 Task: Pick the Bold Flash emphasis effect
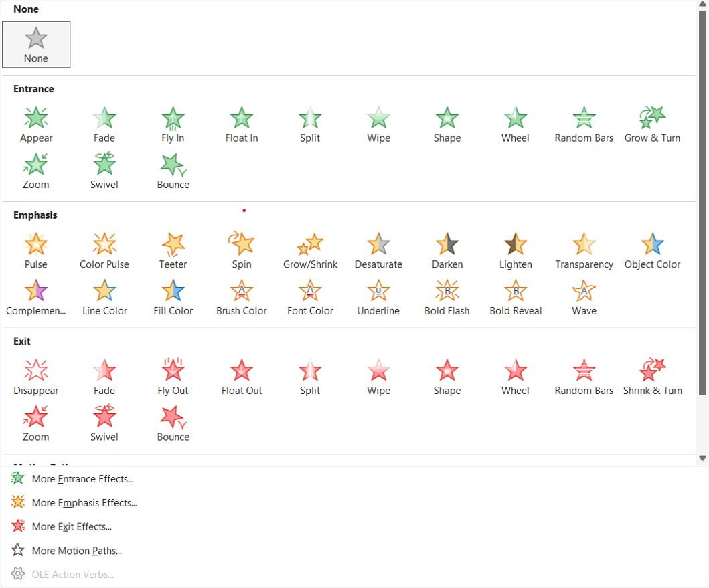pyautogui.click(x=447, y=298)
